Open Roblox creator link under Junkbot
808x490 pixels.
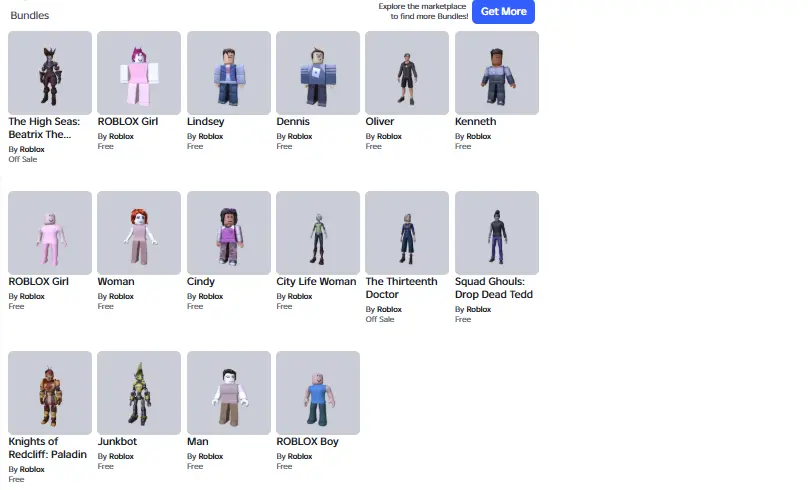[122, 457]
